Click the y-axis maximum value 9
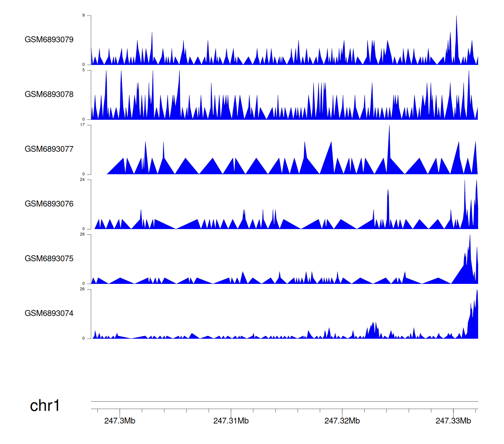This screenshot has width=504, height=444. tap(84, 15)
